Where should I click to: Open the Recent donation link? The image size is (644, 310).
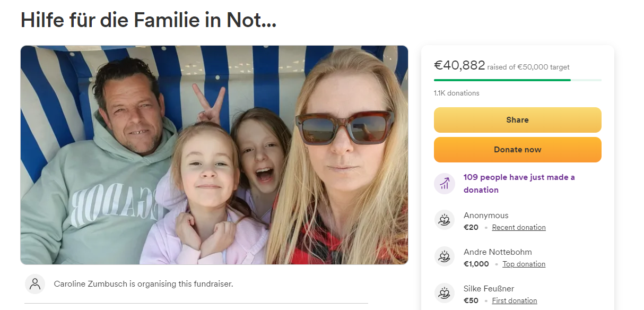click(x=518, y=227)
